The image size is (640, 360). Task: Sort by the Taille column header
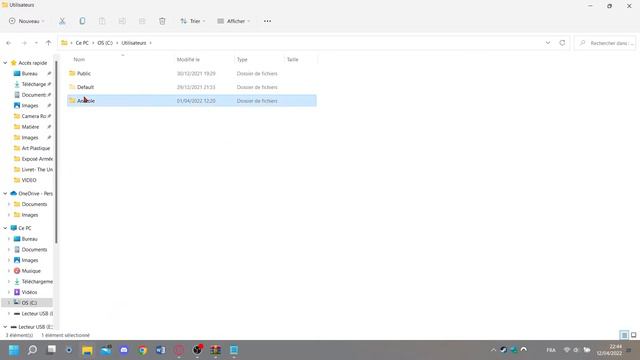click(293, 60)
